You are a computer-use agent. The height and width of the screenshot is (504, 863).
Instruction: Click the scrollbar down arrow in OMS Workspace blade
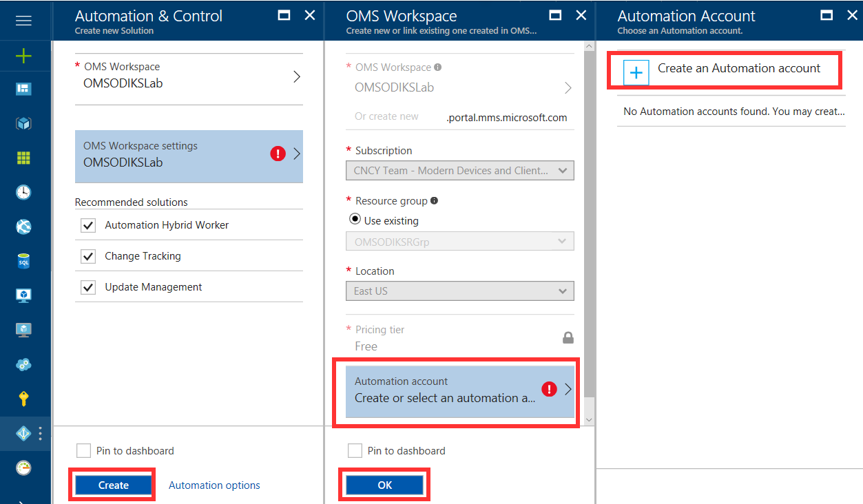588,419
